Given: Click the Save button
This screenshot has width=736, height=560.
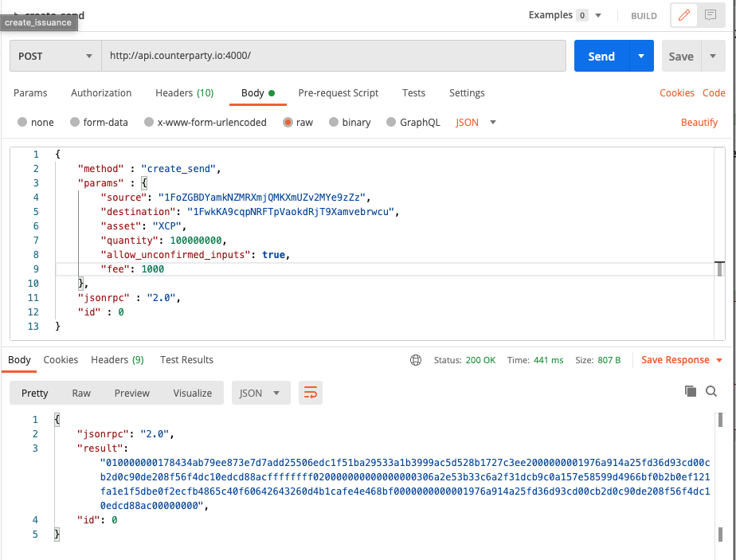Looking at the screenshot, I should click(x=681, y=56).
